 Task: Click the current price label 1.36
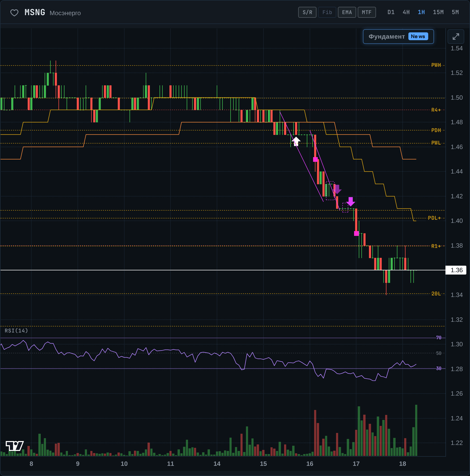[456, 270]
